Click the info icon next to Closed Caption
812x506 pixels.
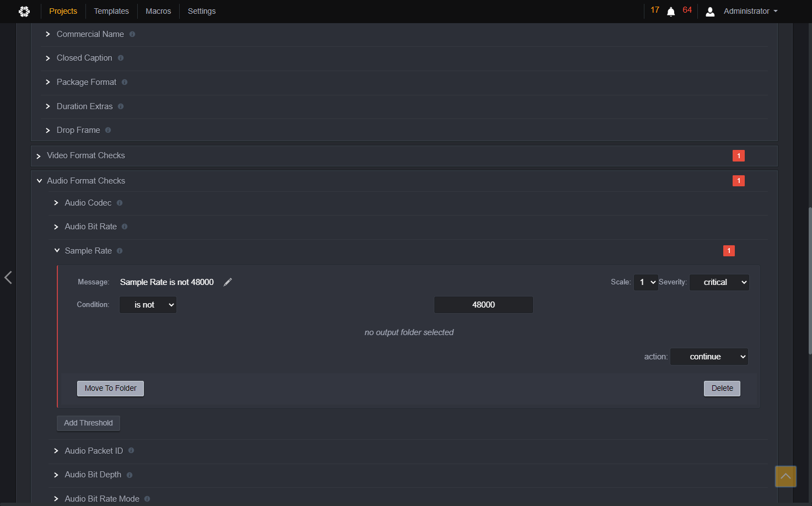pyautogui.click(x=121, y=58)
